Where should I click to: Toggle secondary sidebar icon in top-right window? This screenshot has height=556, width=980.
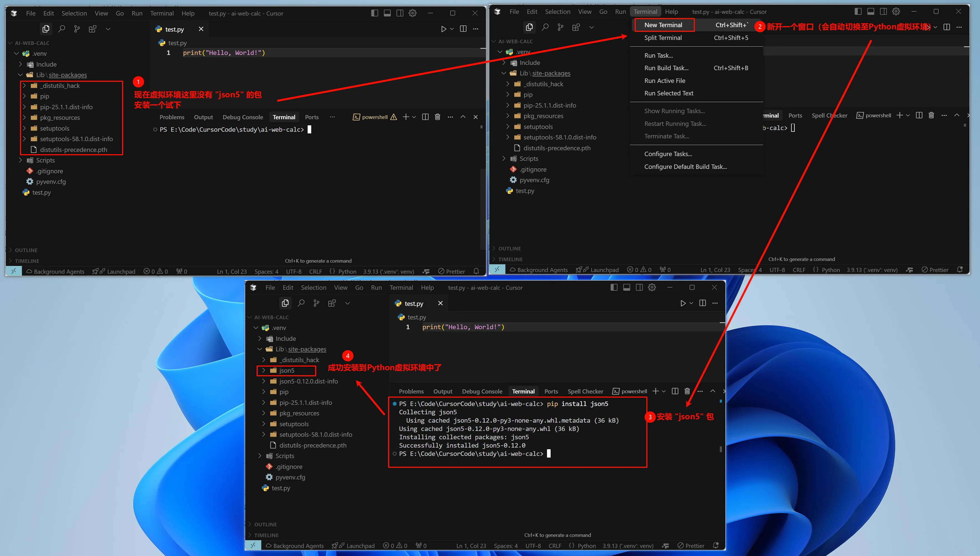[883, 11]
